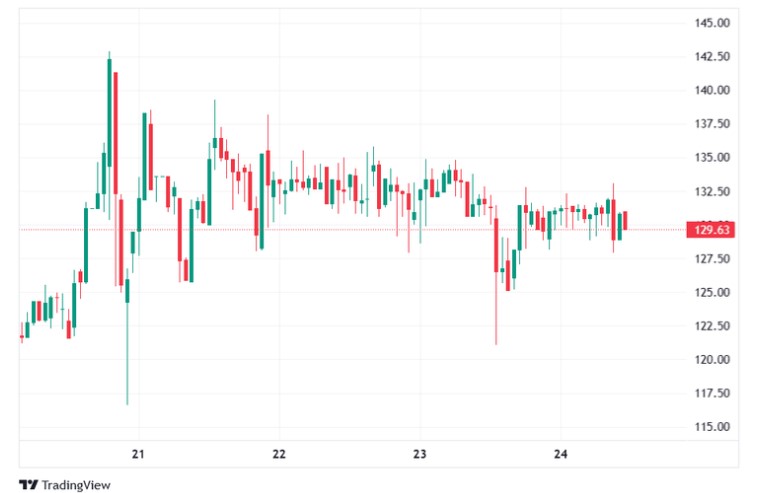Click the TradingView logo icon
762x493 pixels.
coord(28,484)
